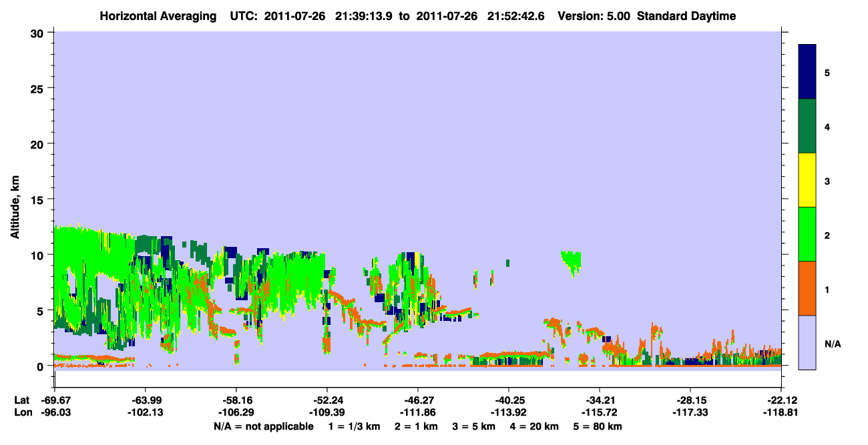
Task: Click 'N/A = not applicable' footnote text
Action: coord(263,426)
